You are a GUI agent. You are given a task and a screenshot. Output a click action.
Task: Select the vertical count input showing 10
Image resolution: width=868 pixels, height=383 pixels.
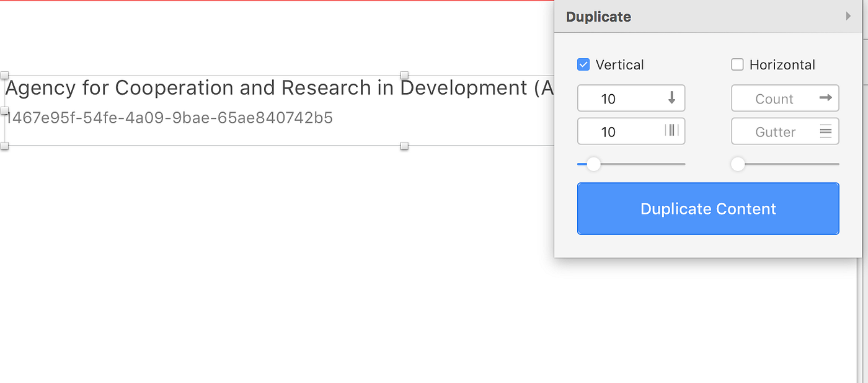[x=620, y=98]
